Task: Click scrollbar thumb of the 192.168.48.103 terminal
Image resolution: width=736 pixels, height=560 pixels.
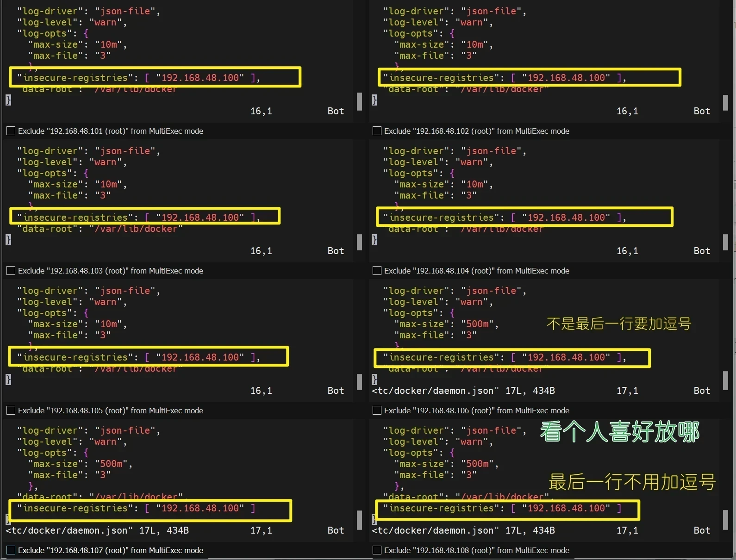Action: coord(359,242)
